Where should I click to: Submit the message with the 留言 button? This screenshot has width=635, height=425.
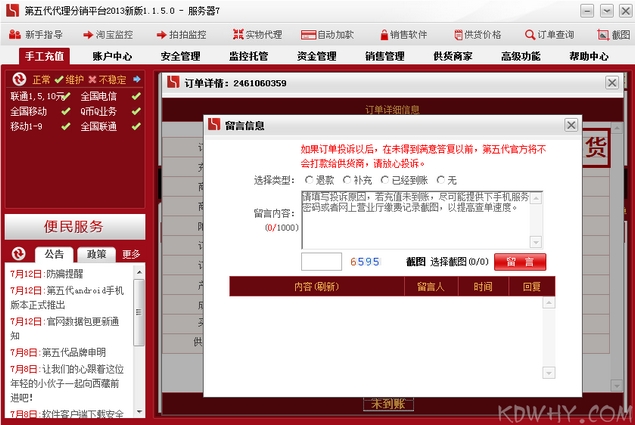[x=519, y=261]
